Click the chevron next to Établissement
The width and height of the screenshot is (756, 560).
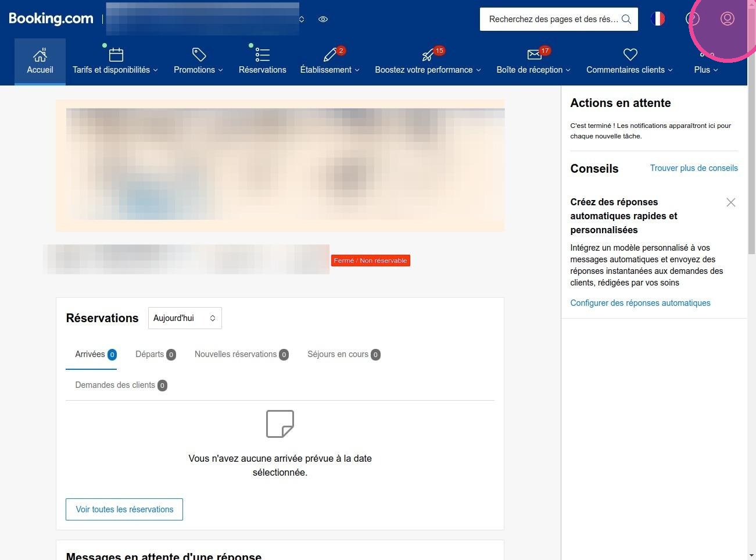pos(357,70)
